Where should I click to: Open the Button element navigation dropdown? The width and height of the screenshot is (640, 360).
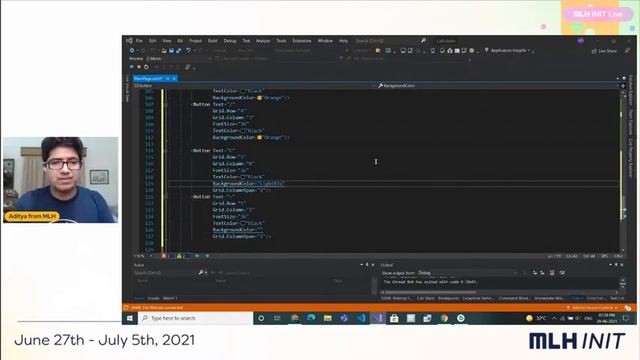pyautogui.click(x=253, y=86)
